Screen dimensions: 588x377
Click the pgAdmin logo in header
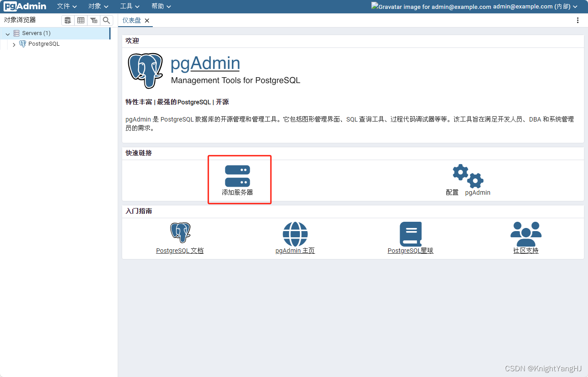(25, 6)
